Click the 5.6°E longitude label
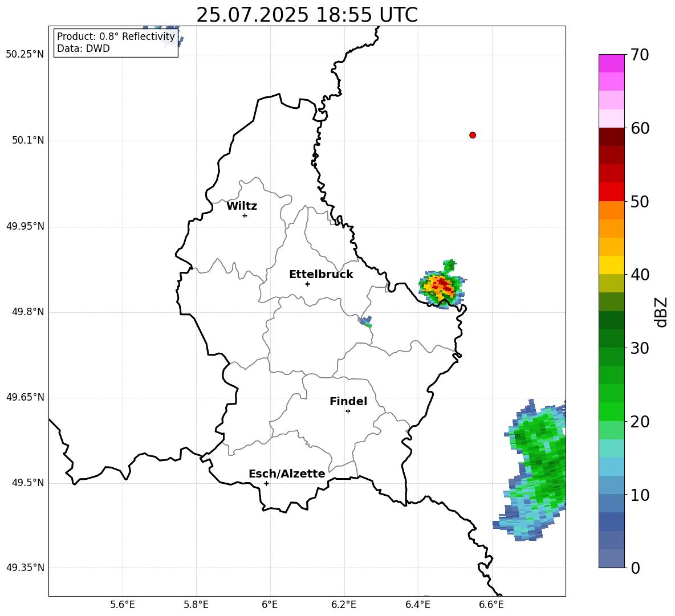 123,605
